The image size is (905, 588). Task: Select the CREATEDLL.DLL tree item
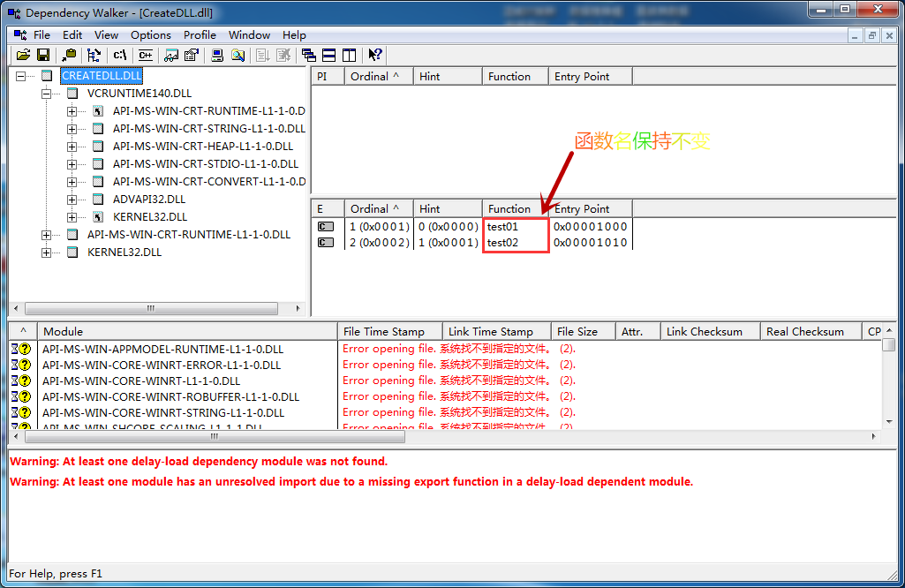click(102, 76)
